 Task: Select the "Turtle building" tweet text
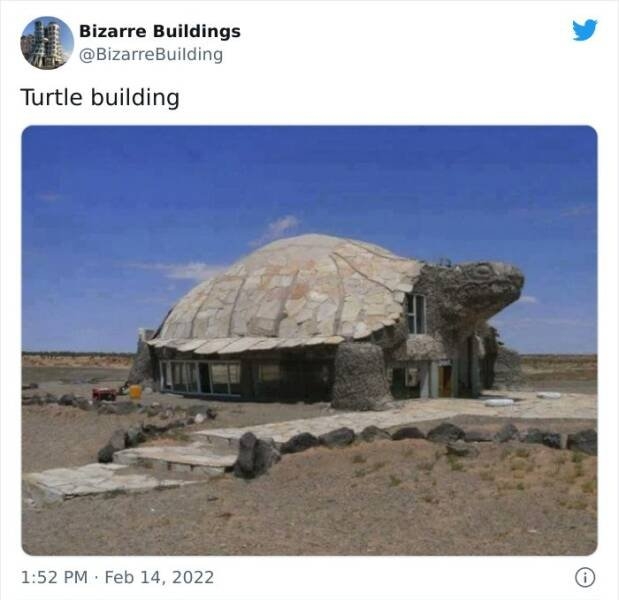[100, 97]
